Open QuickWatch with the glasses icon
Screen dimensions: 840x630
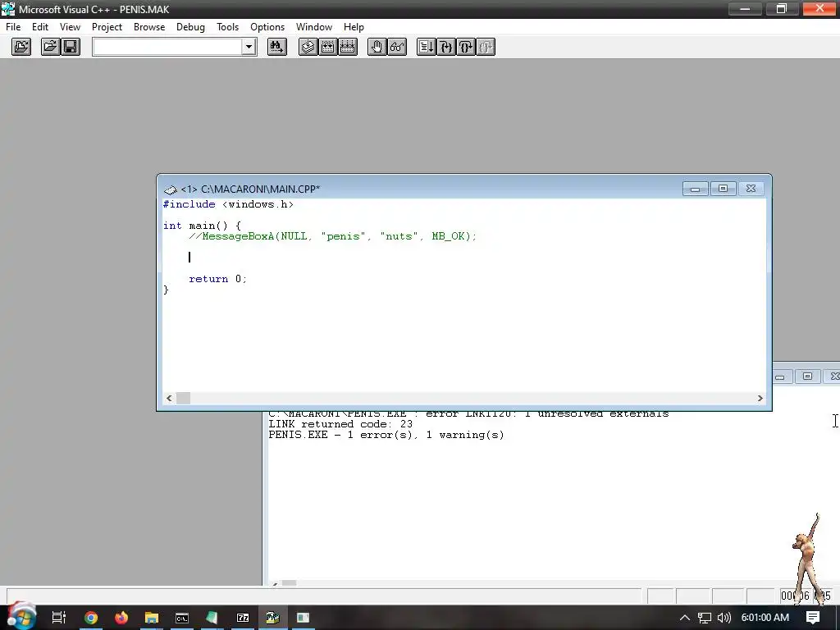point(397,47)
